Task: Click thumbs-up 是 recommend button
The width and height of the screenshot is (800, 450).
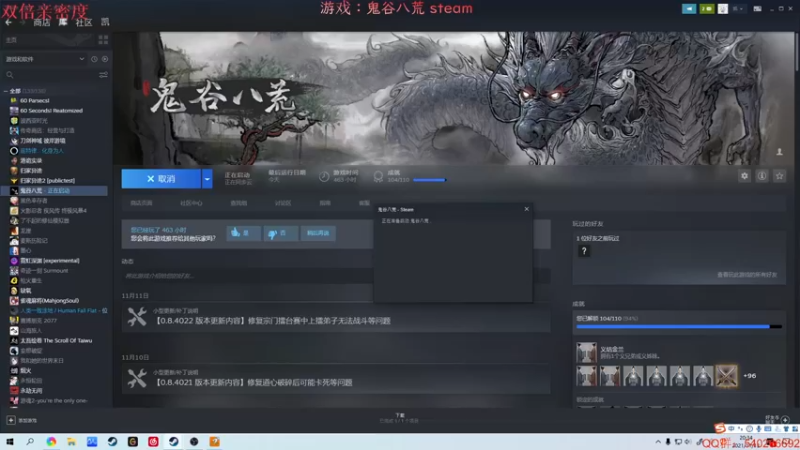Action: click(x=243, y=233)
